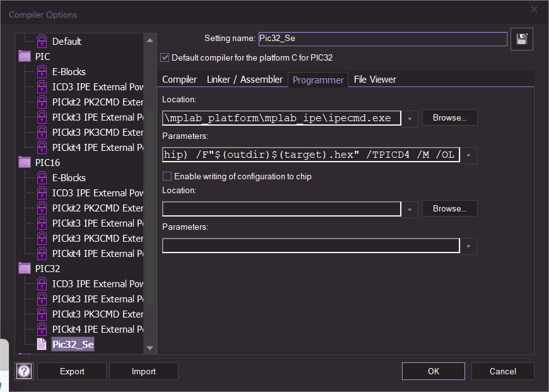The image size is (549, 392).
Task: Click lock icon of Default tree entry
Action: pyautogui.click(x=42, y=42)
